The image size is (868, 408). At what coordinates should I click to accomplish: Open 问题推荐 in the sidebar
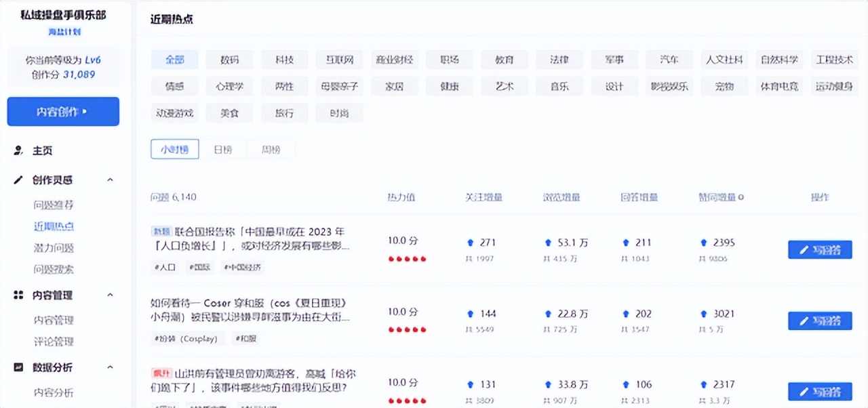pyautogui.click(x=54, y=205)
